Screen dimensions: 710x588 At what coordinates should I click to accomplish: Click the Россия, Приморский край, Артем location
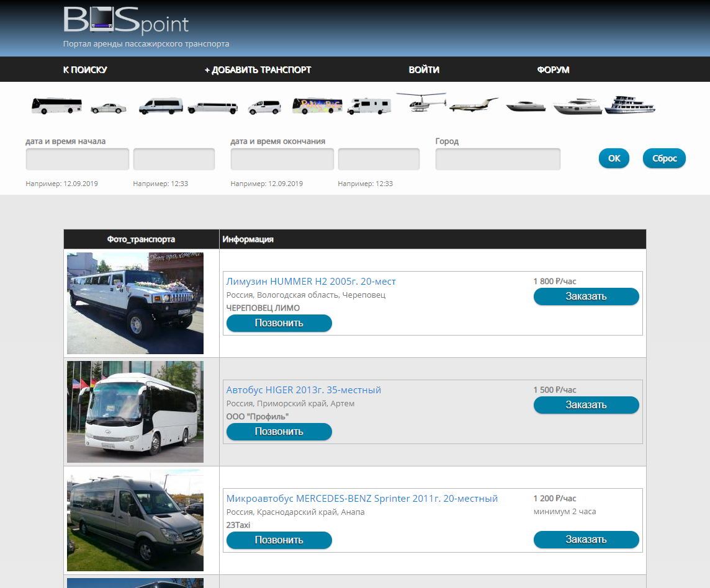pyautogui.click(x=290, y=404)
